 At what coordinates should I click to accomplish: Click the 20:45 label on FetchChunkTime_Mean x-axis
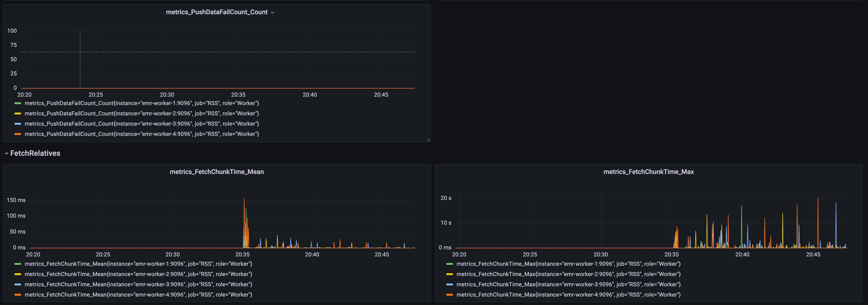point(382,255)
